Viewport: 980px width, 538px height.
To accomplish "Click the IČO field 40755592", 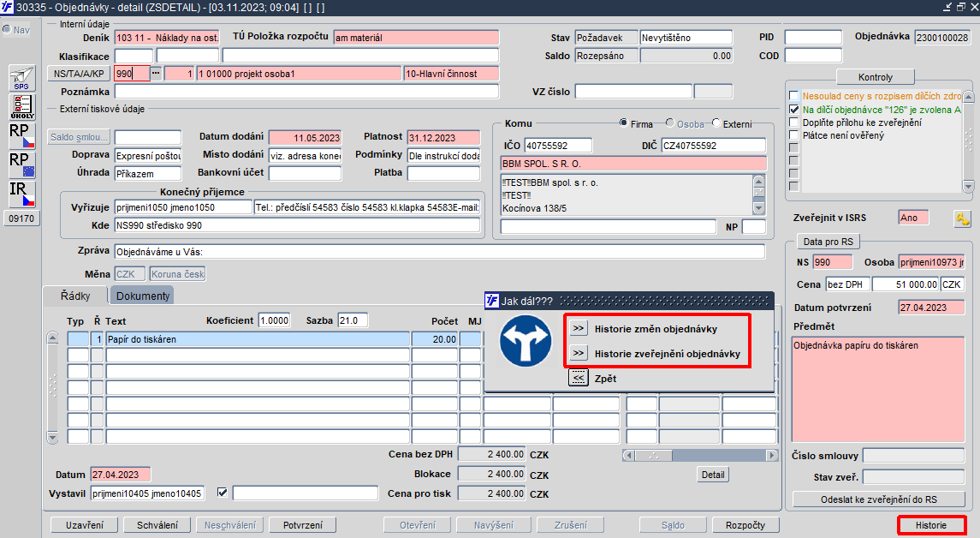I will click(x=558, y=145).
